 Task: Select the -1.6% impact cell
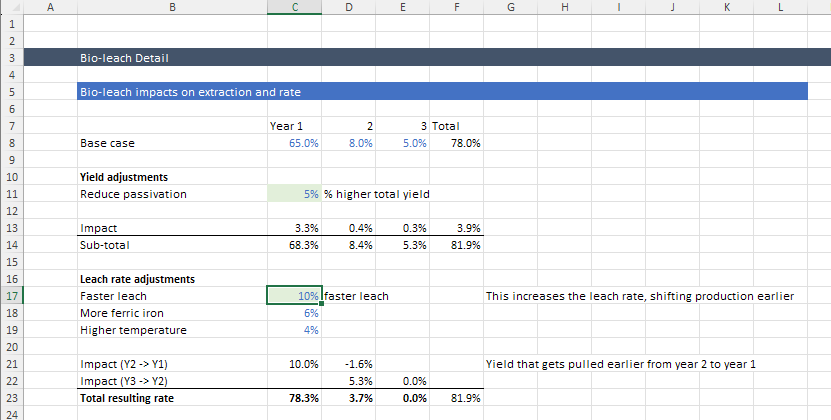(349, 364)
